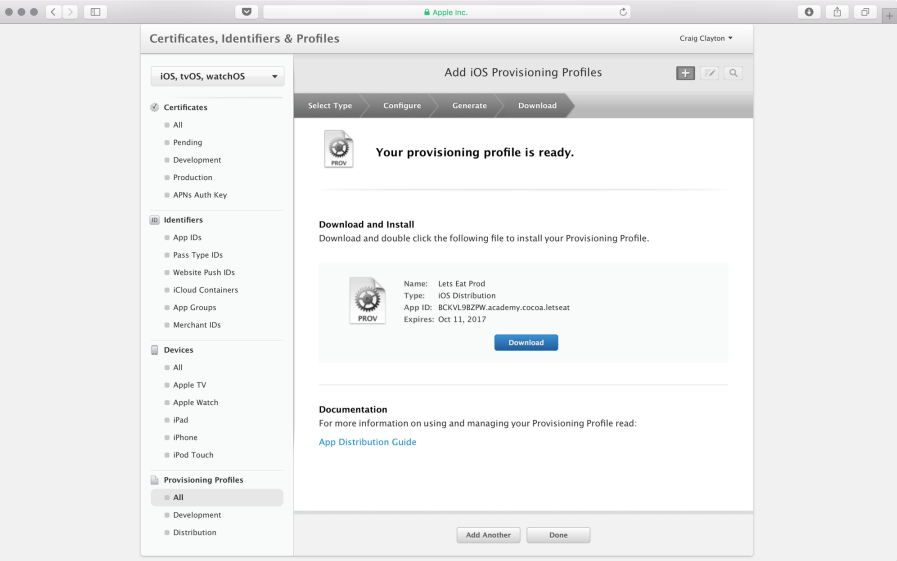Select All under Certificates
The height and width of the screenshot is (561, 897).
click(x=178, y=125)
